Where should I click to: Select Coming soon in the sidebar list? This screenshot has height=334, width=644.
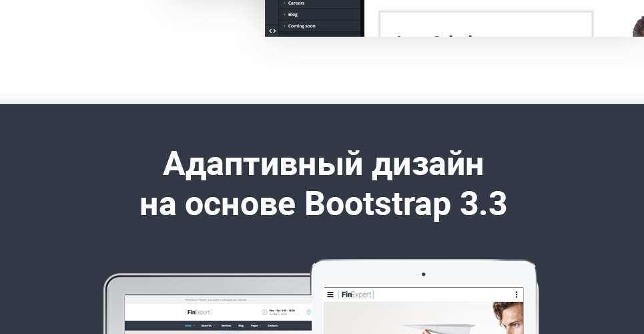click(302, 26)
